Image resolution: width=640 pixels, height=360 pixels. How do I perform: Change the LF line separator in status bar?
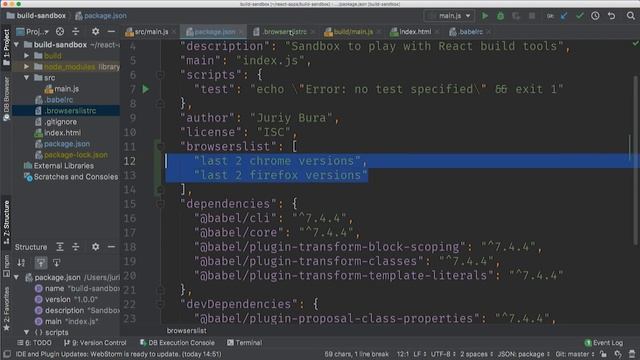click(420, 354)
